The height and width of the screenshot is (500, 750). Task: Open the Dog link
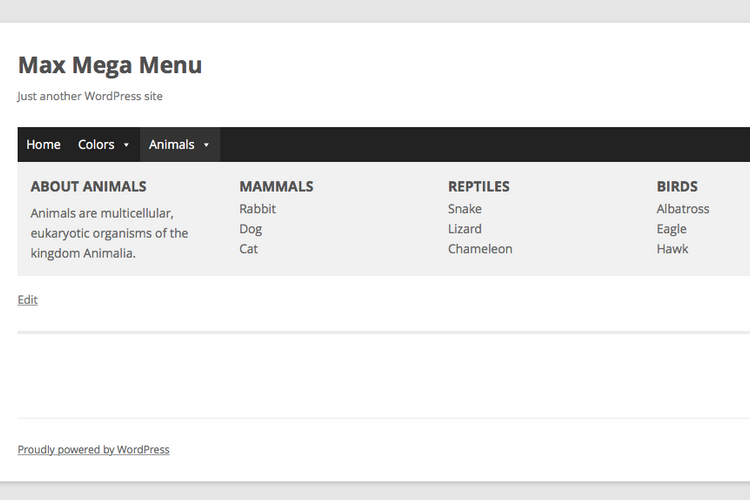pyautogui.click(x=250, y=229)
